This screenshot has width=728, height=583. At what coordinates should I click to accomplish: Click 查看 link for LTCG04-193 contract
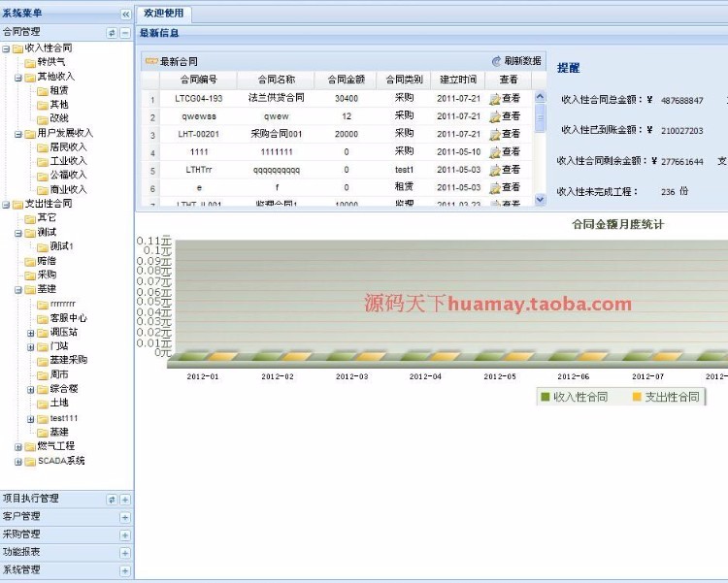click(x=511, y=98)
